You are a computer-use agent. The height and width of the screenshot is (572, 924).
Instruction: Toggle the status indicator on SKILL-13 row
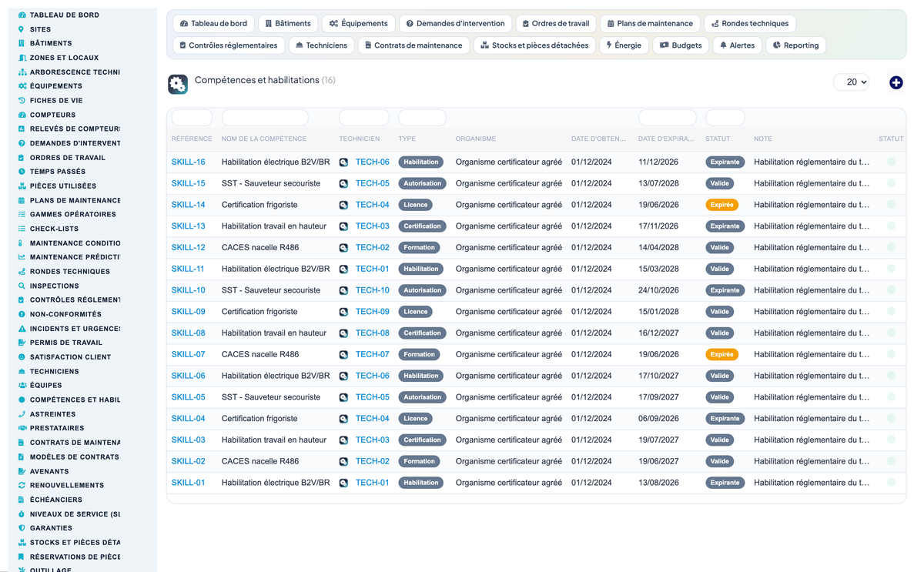point(891,226)
